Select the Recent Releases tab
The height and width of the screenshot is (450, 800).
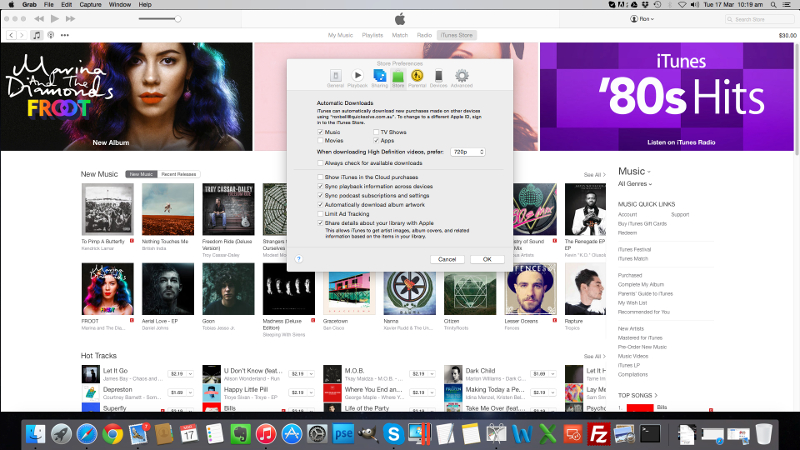pyautogui.click(x=179, y=174)
